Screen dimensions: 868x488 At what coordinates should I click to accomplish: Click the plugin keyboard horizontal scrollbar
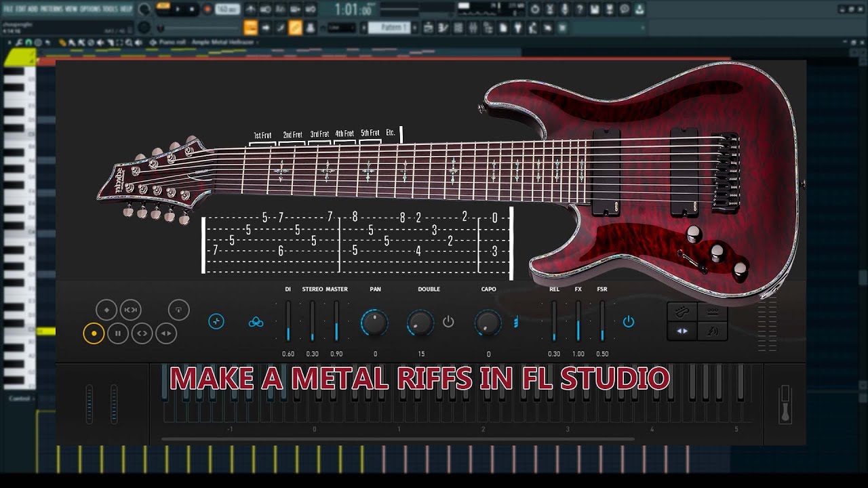coord(398,439)
